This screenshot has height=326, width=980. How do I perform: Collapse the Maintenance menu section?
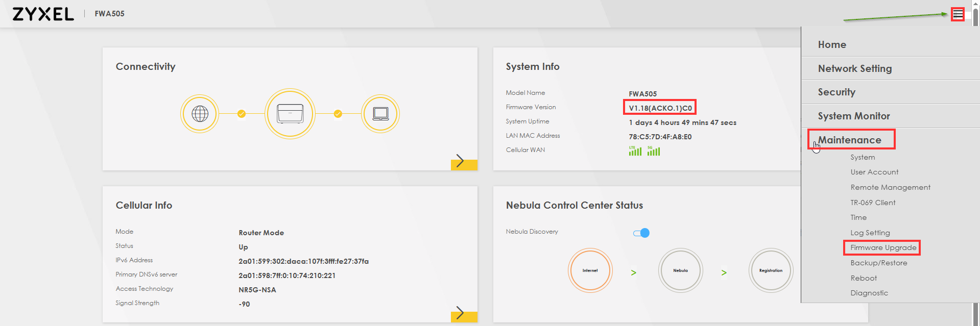click(850, 140)
